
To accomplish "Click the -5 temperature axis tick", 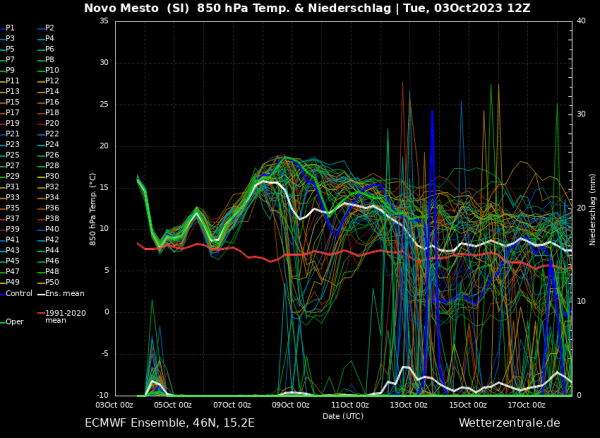I will (x=105, y=354).
